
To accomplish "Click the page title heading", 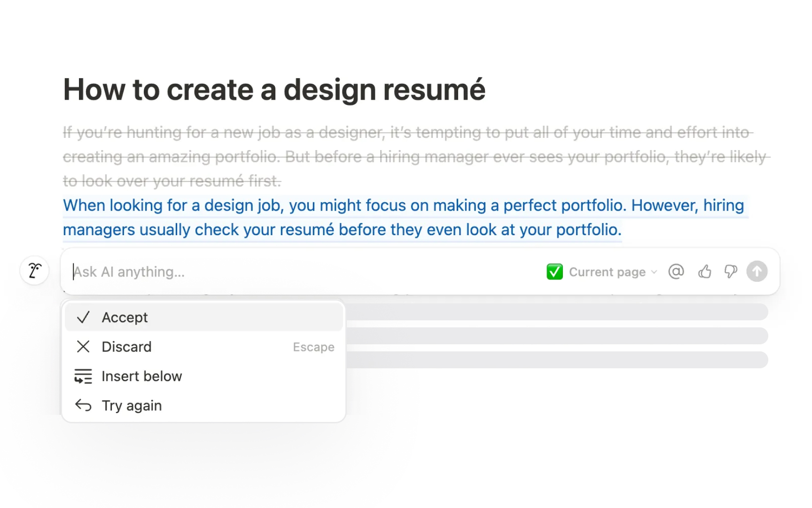I will [274, 89].
